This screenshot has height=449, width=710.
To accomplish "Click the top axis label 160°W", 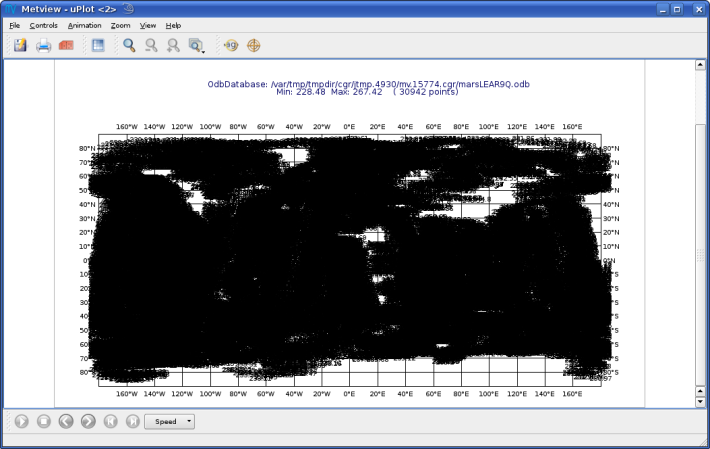I will pos(127,127).
